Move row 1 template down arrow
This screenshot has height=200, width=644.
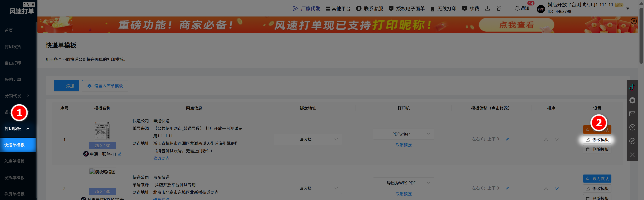click(557, 139)
